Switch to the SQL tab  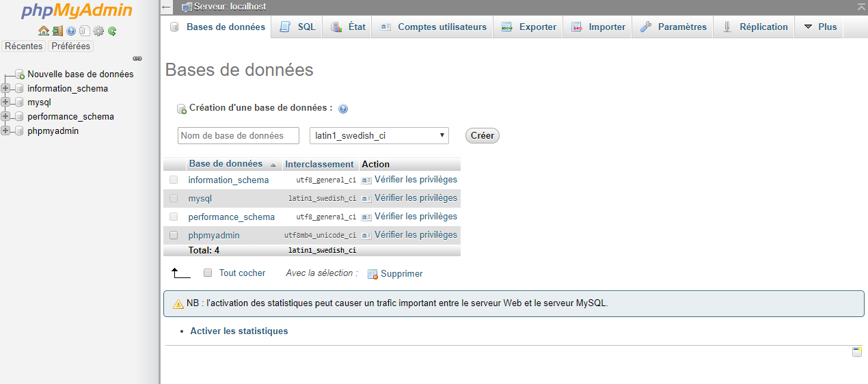tap(298, 27)
